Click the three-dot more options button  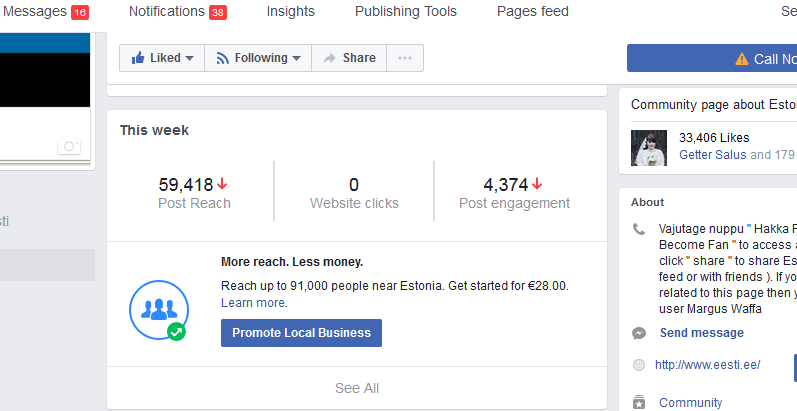tap(404, 58)
